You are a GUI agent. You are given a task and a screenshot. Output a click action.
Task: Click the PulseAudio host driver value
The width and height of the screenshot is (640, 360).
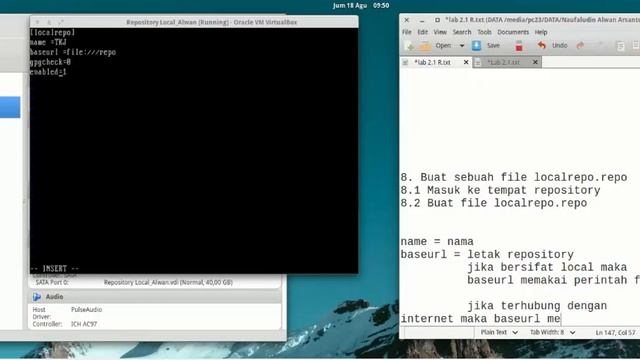point(87,310)
